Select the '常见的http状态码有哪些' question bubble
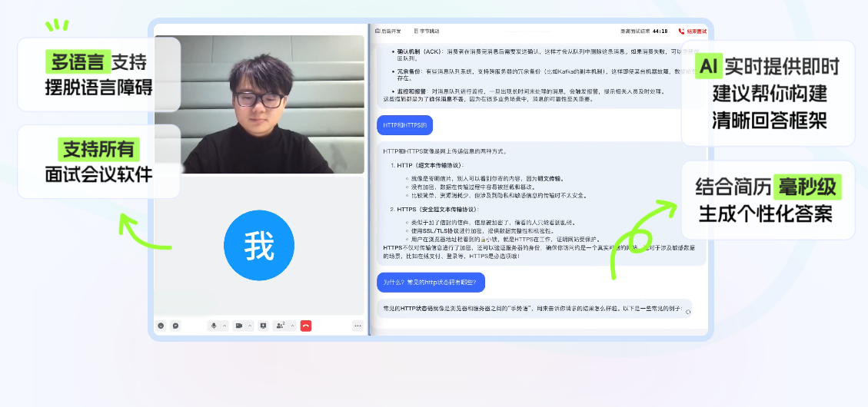Screen dimensions: 868x407 (431, 283)
